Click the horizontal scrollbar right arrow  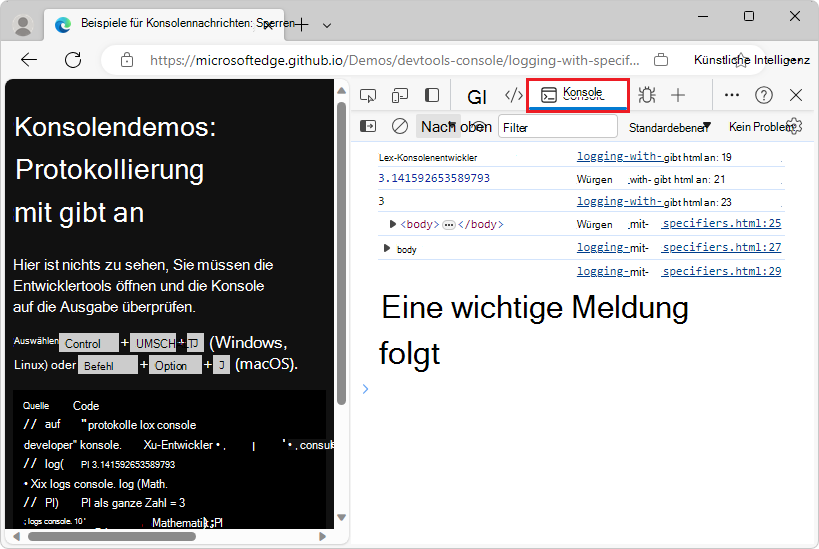click(x=322, y=536)
